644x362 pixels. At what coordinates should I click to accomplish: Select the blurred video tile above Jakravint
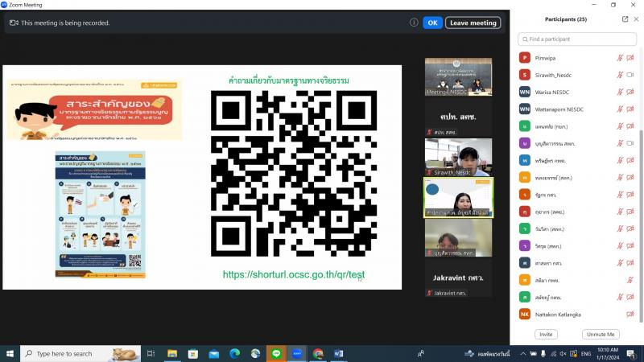pos(458,237)
